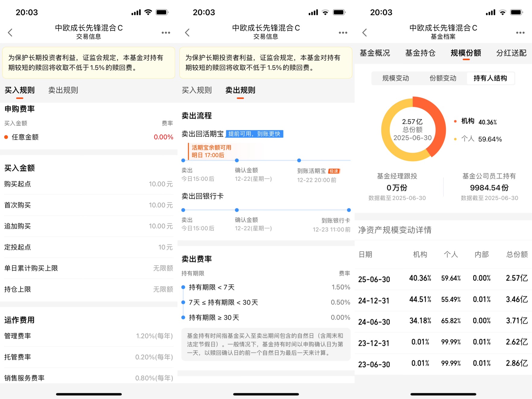
Task: Tap the 持有期限 ≥ 30天 fee row
Action: click(x=266, y=318)
